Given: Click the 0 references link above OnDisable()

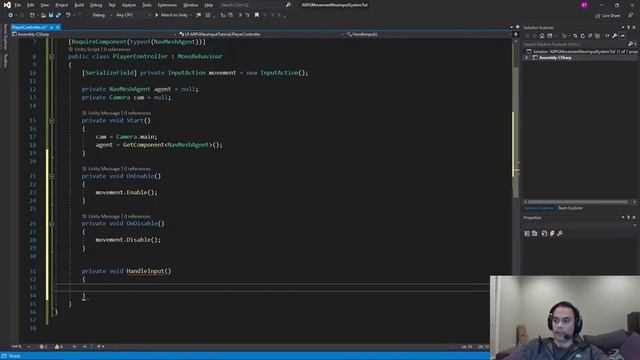Looking at the screenshot, I should tap(137, 216).
